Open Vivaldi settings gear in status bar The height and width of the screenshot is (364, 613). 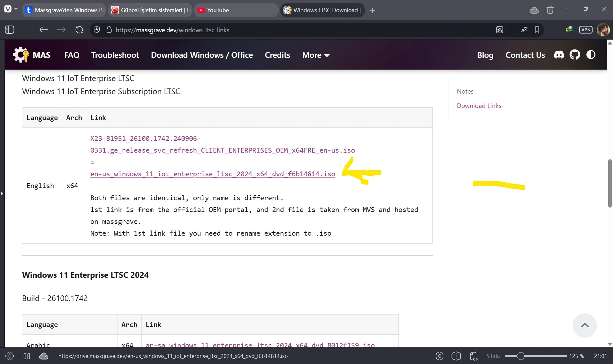tap(10, 356)
